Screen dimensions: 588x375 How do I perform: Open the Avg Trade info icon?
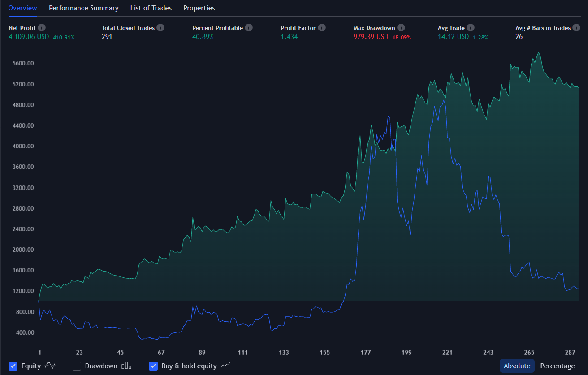pyautogui.click(x=471, y=27)
